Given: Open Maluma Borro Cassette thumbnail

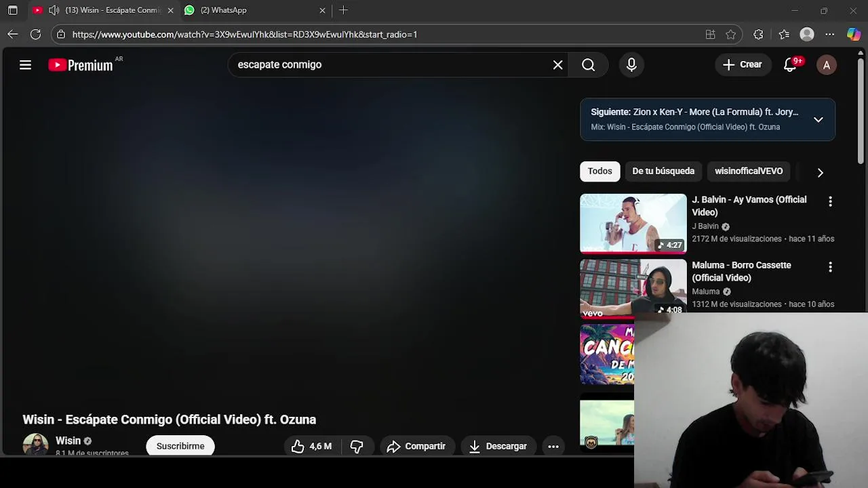Looking at the screenshot, I should tap(633, 287).
